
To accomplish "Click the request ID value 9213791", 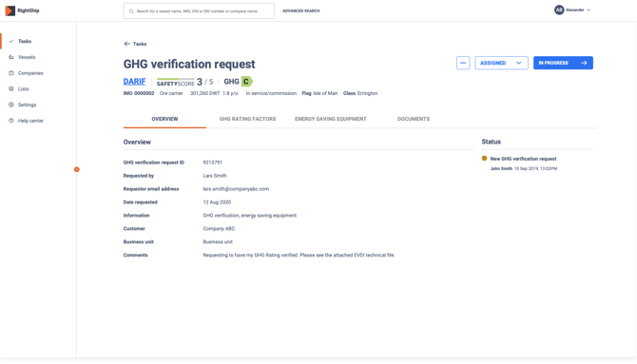I will pyautogui.click(x=212, y=163).
